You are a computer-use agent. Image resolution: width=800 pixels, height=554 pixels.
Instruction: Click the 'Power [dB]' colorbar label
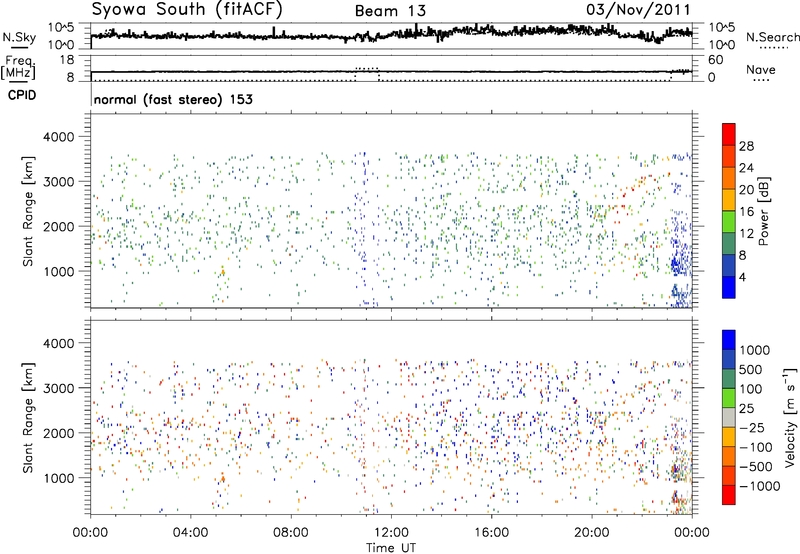(x=764, y=211)
